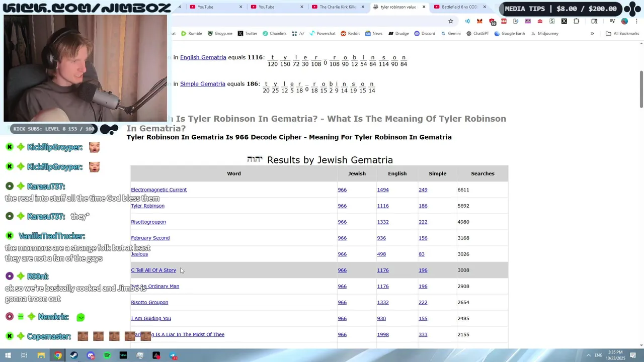Open the Drudge bookmark
The image size is (644, 362).
[398, 34]
